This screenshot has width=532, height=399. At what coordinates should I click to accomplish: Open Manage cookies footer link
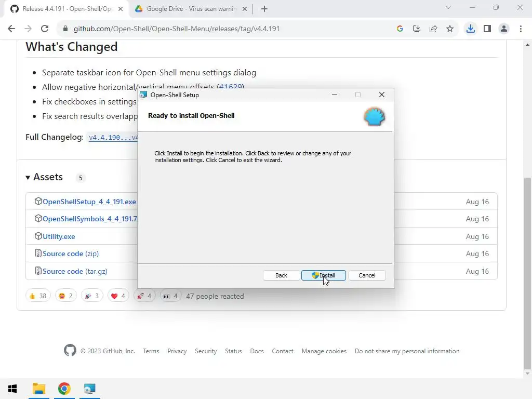coord(324,351)
